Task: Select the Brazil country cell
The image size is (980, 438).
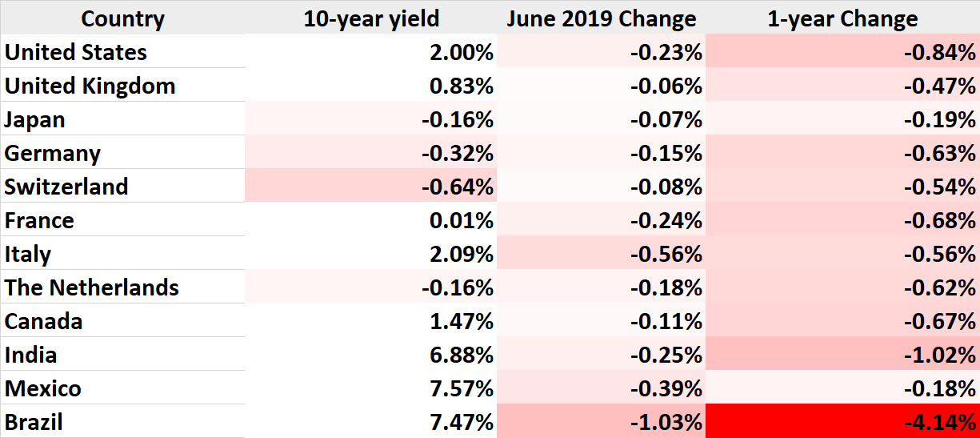Action: click(34, 422)
